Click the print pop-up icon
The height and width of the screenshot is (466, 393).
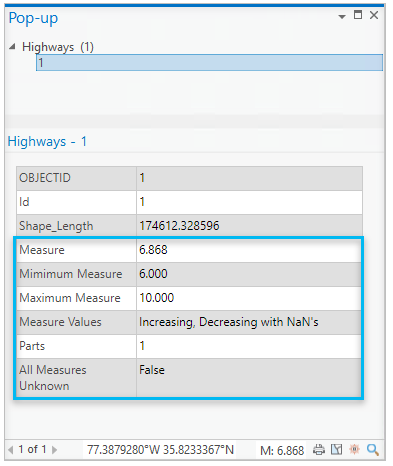click(x=319, y=450)
